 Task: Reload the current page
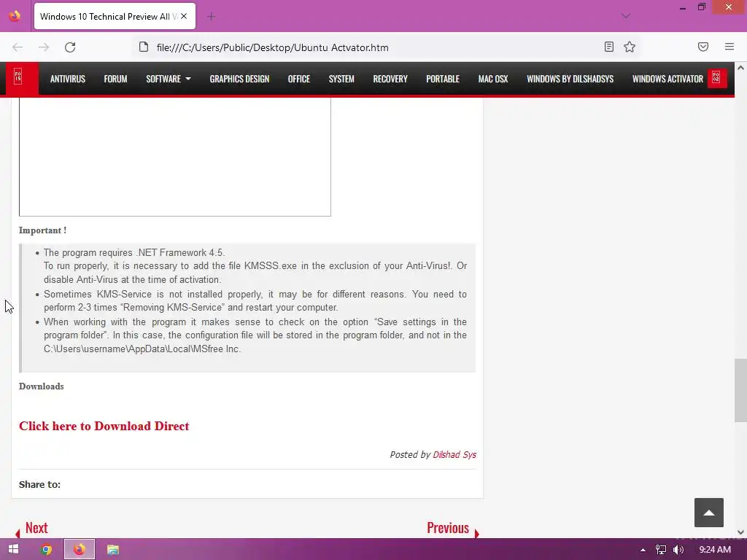(x=70, y=47)
